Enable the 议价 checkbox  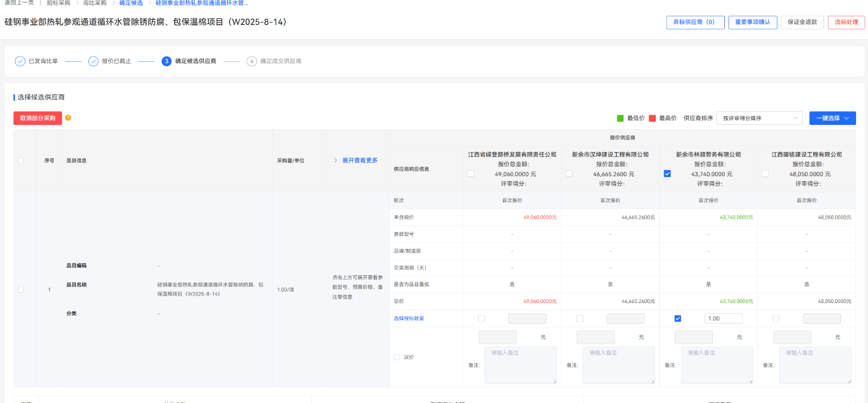397,357
